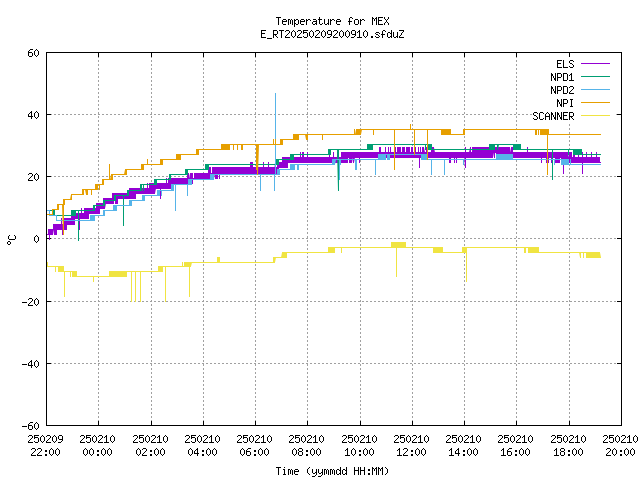The width and height of the screenshot is (640, 480).
Task: Click the light blue NPD2 legend line sample
Action: 595,89
